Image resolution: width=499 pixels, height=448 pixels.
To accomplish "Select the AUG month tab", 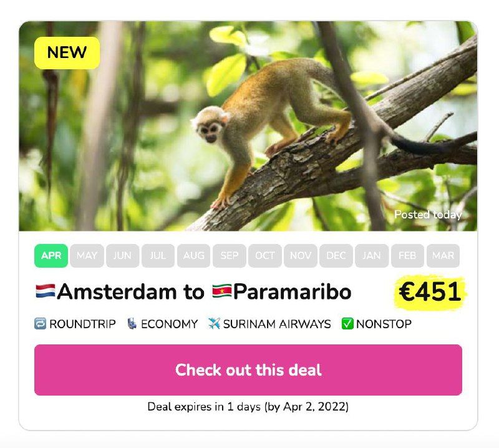I will click(193, 256).
